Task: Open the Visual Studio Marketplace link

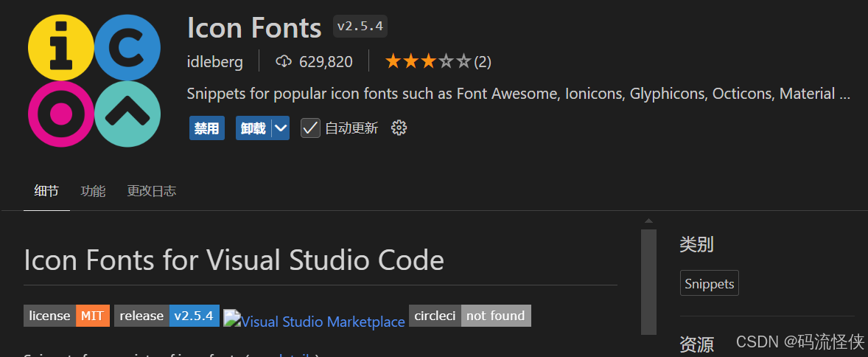Action: [x=315, y=322]
